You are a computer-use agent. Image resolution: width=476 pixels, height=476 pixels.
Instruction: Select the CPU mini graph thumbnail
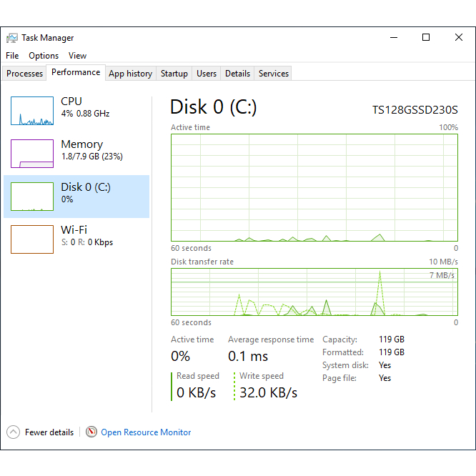32,111
